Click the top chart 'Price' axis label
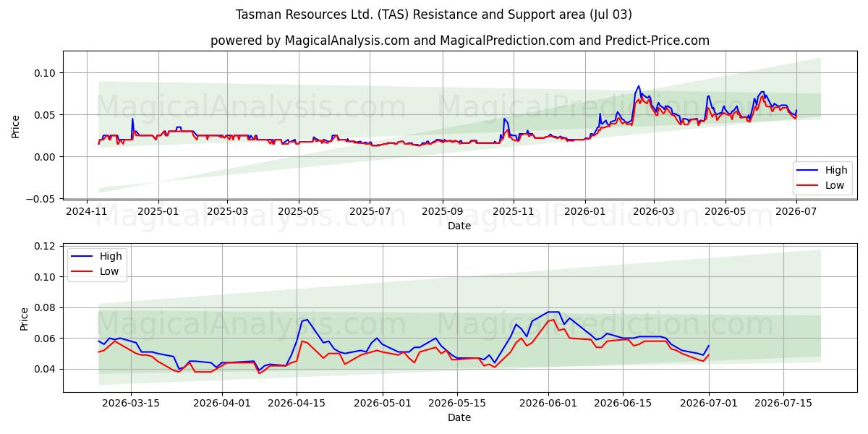 coord(16,125)
